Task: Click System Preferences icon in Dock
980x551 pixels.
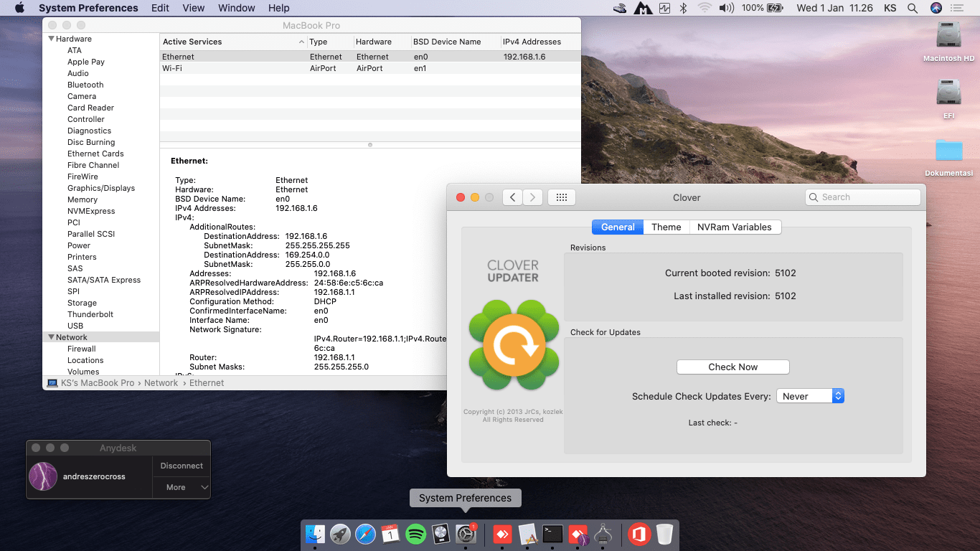Action: 466,534
